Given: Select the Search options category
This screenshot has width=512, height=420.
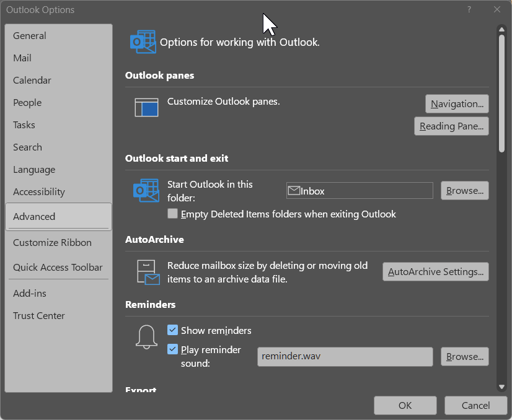Looking at the screenshot, I should (59, 147).
